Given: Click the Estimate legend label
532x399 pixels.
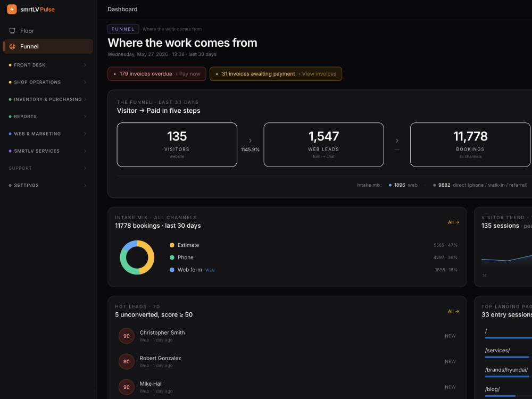Looking at the screenshot, I should 188,245.
